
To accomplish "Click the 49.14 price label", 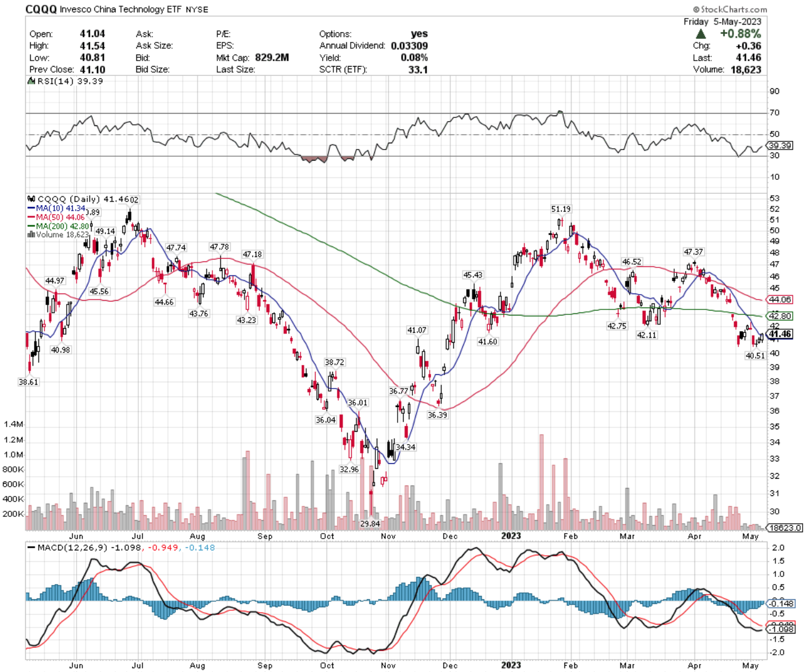I will pos(105,232).
